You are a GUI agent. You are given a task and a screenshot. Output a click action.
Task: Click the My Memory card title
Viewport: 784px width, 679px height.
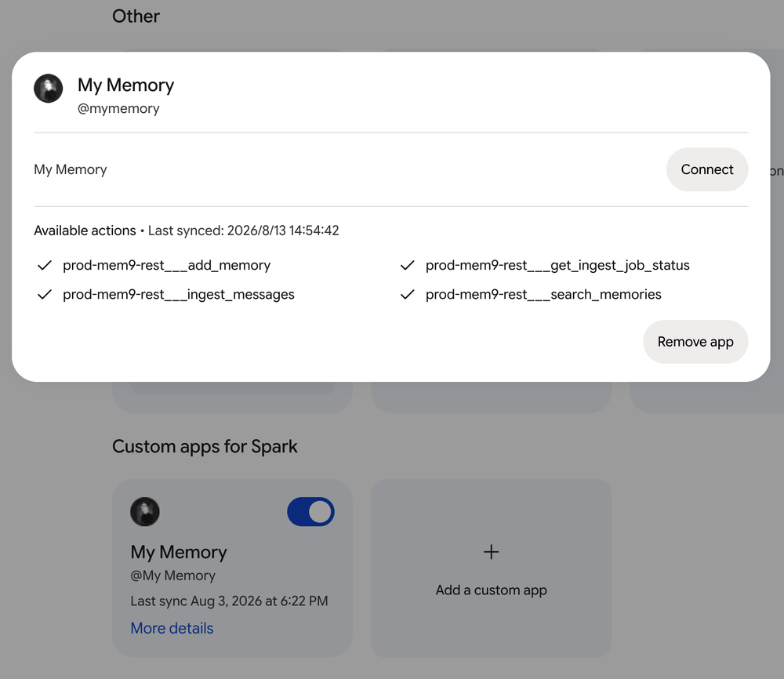tap(179, 552)
